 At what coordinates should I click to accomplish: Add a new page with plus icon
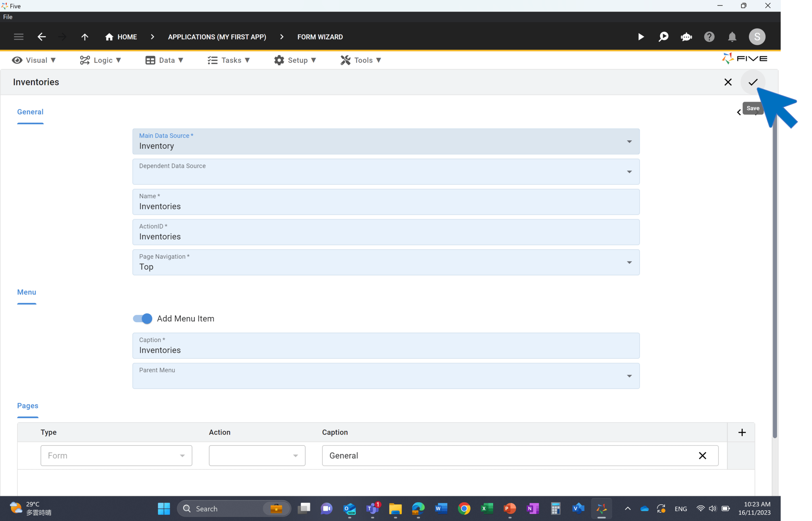[742, 433]
